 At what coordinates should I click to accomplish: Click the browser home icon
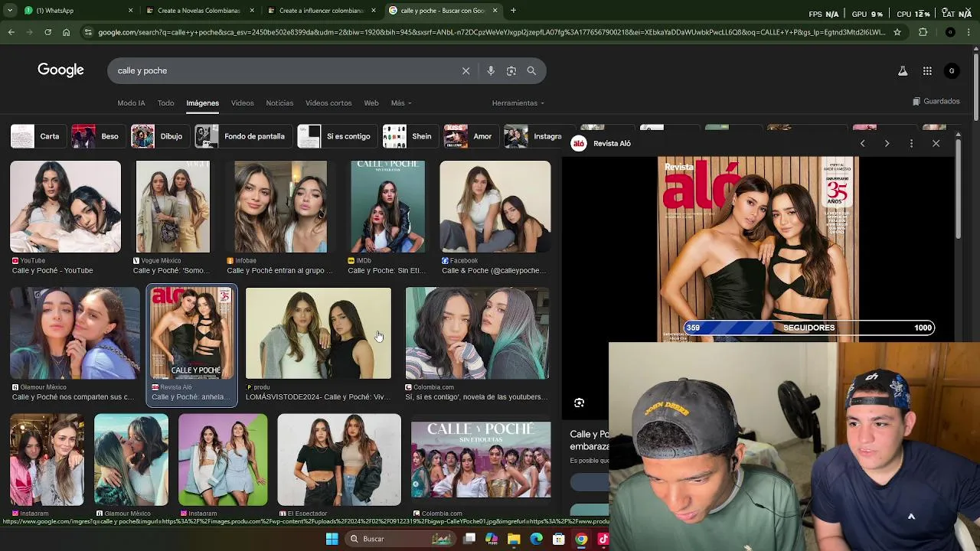tap(66, 32)
